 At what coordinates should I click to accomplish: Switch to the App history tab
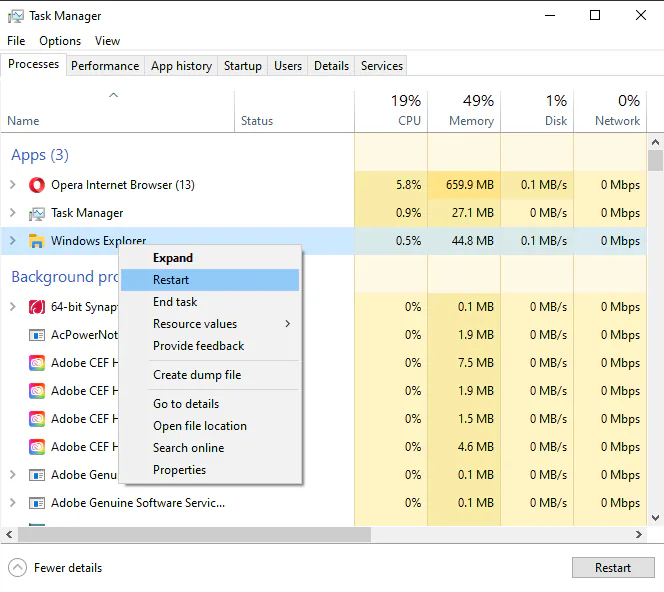(181, 66)
